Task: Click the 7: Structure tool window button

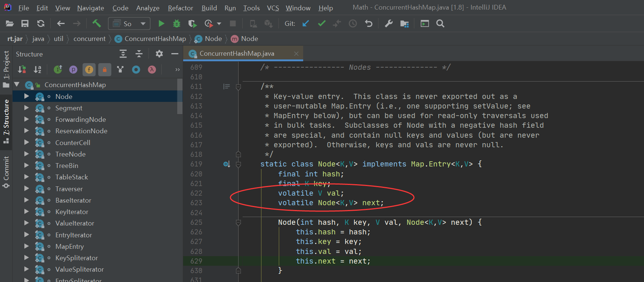Action: 6,122
